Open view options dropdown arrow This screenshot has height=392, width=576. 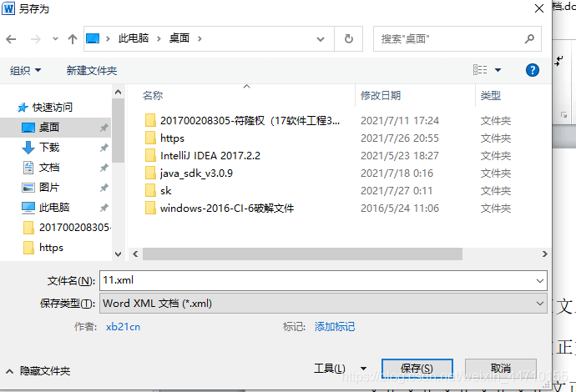[x=498, y=70]
